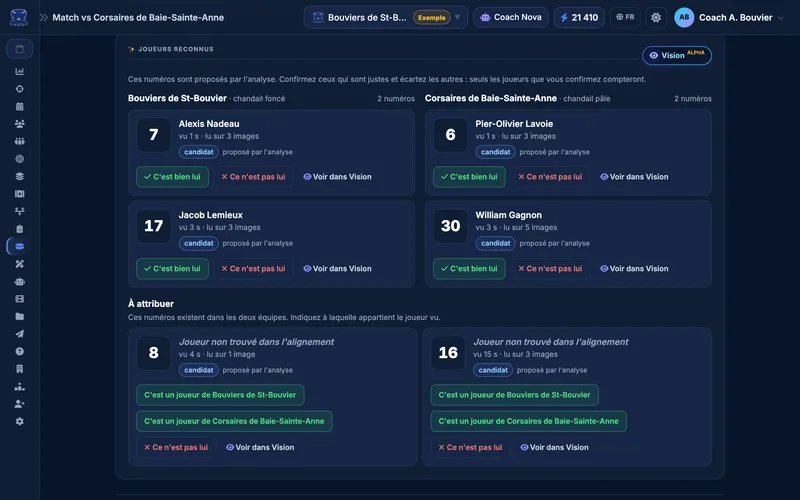Image resolution: width=800 pixels, height=500 pixels.
Task: Click the 21 410 credits counter
Action: click(x=579, y=17)
